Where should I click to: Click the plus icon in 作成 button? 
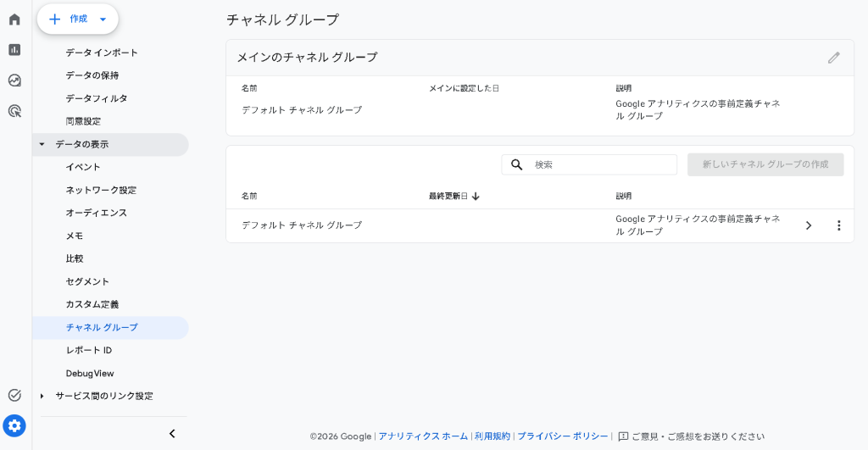coord(54,19)
